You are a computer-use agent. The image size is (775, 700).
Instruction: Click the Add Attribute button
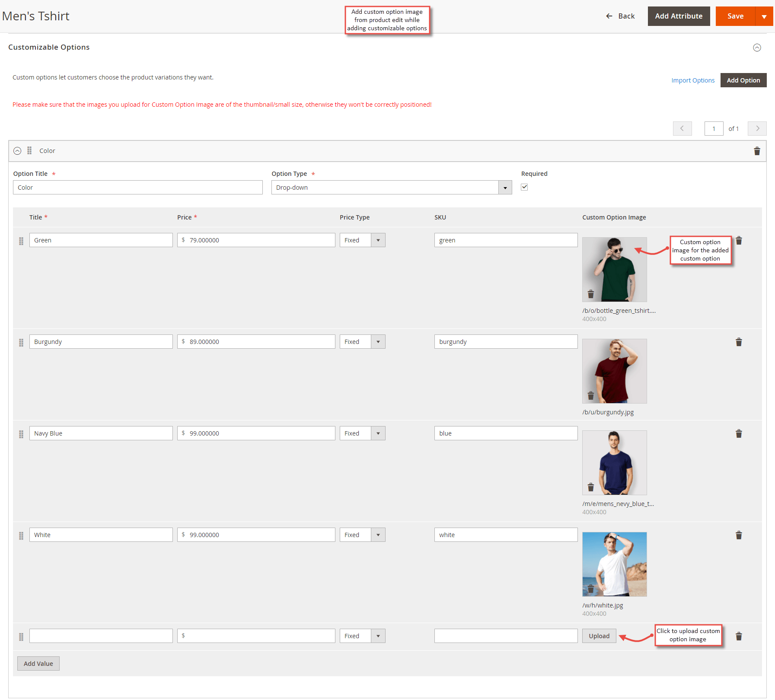pos(679,16)
